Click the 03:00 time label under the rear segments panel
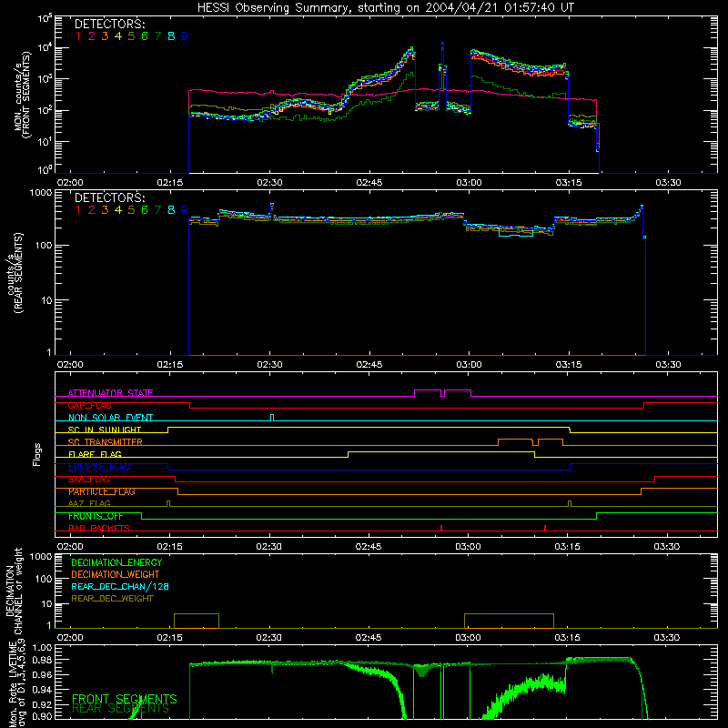Screen dimensions: 728x728 [x=469, y=365]
